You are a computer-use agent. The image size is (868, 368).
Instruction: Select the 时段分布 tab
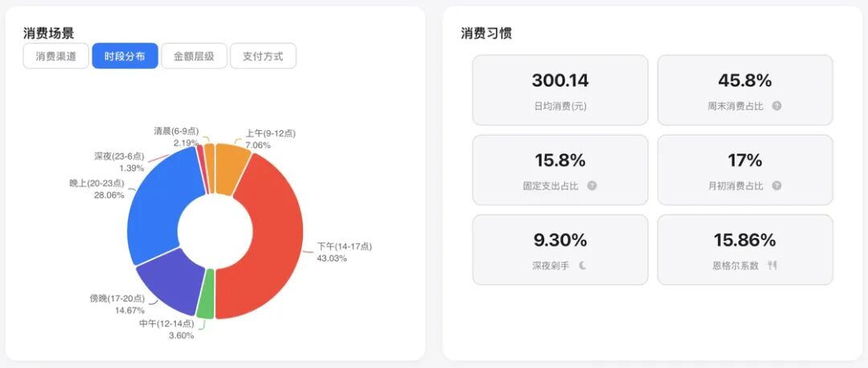125,56
